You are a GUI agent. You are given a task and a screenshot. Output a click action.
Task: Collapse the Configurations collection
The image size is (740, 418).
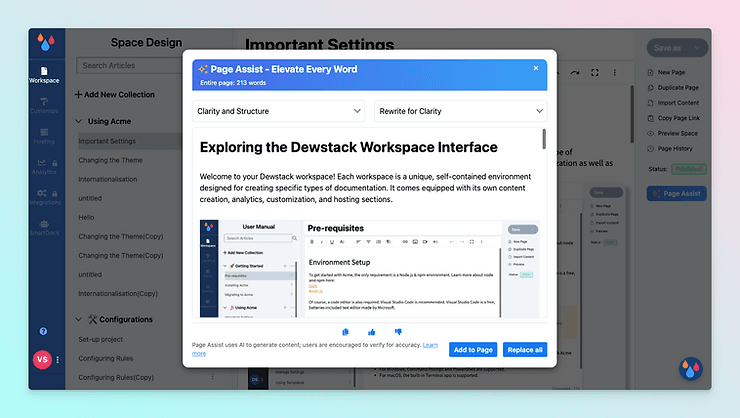(x=78, y=319)
